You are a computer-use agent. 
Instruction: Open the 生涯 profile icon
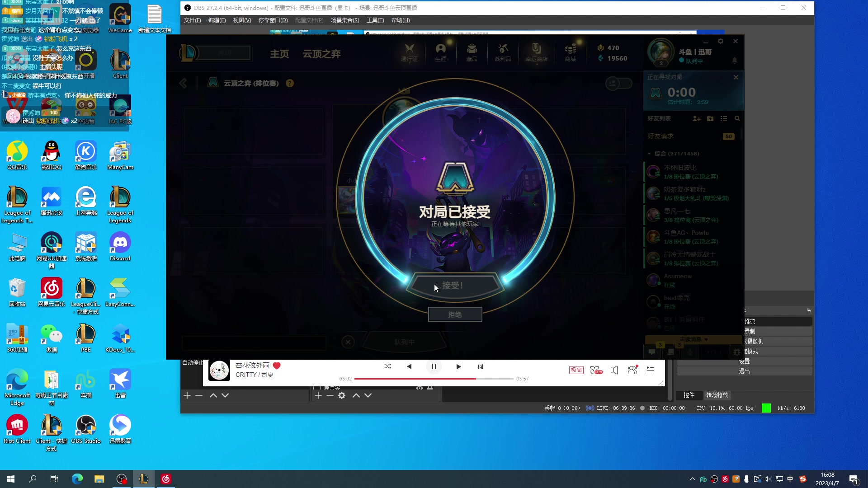pyautogui.click(x=441, y=52)
